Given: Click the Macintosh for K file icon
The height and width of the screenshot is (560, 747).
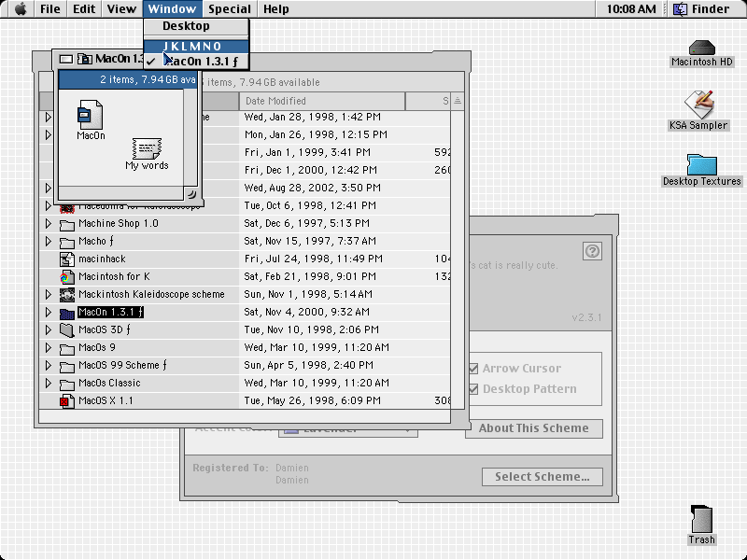Looking at the screenshot, I should 66,276.
